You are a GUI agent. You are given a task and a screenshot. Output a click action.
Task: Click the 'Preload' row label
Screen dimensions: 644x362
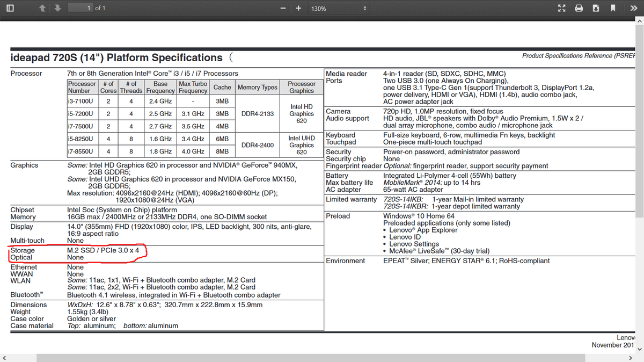coord(338,216)
